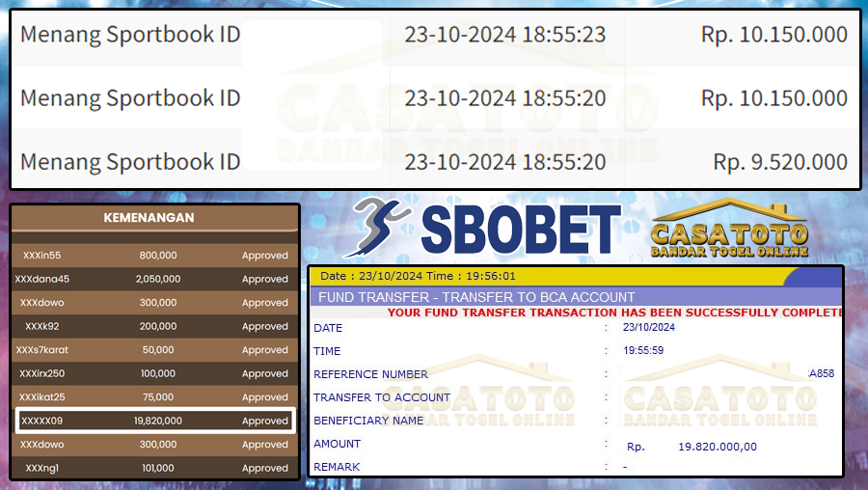Click username XXXk92 in winners list
The width and height of the screenshot is (868, 490).
click(x=41, y=326)
